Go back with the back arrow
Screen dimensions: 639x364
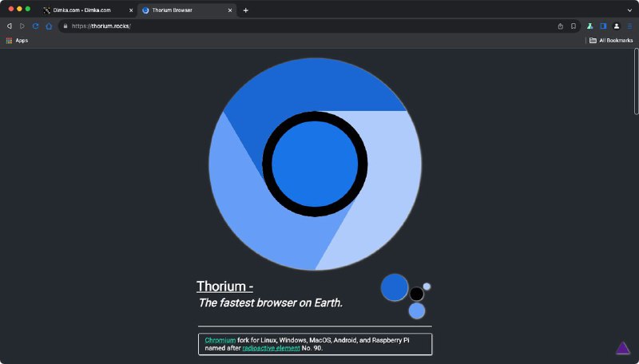pyautogui.click(x=9, y=26)
